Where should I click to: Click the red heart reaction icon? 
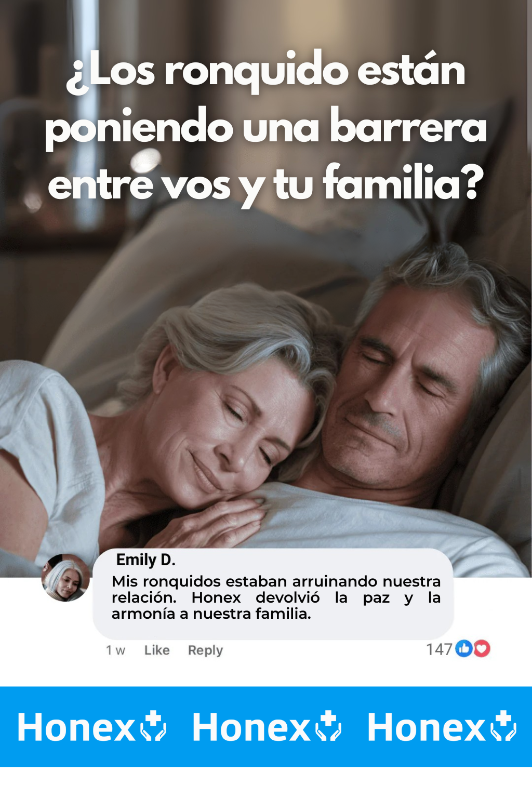click(x=482, y=648)
